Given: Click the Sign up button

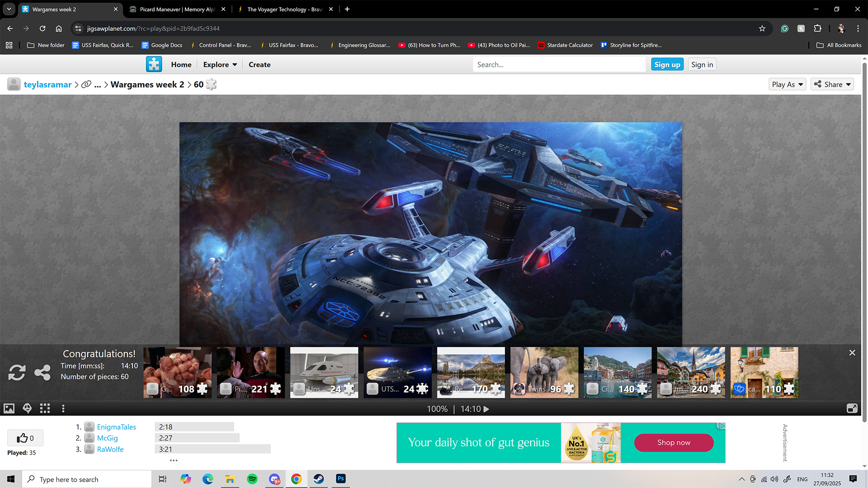Looking at the screenshot, I should tap(667, 65).
